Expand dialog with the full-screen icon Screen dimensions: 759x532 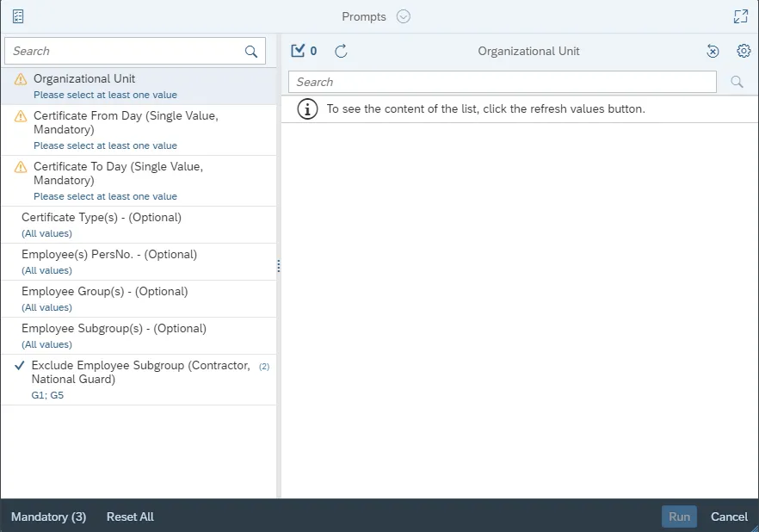point(740,16)
